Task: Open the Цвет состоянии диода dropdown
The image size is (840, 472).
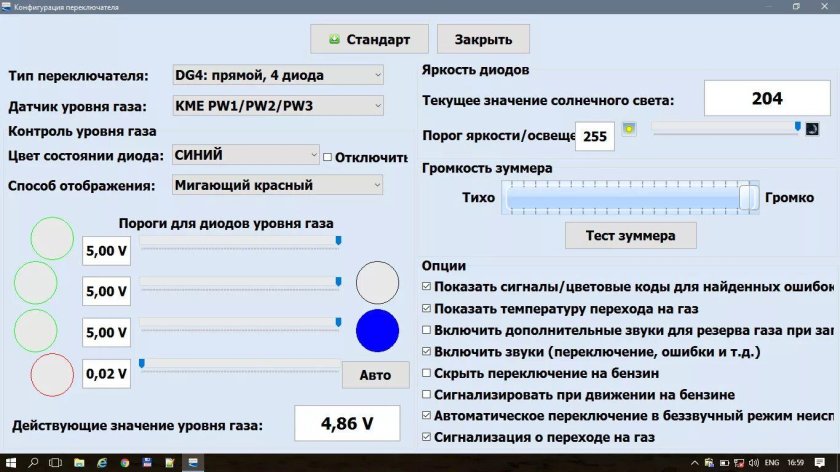Action: [x=245, y=155]
